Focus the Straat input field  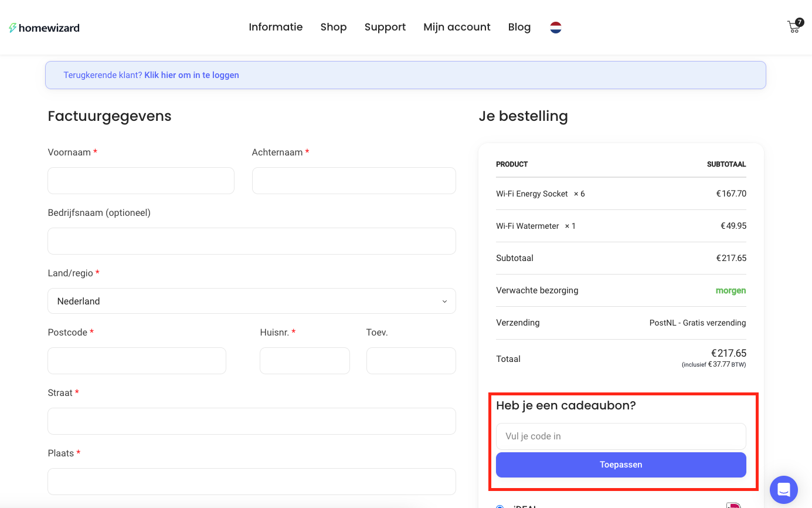[252, 421]
